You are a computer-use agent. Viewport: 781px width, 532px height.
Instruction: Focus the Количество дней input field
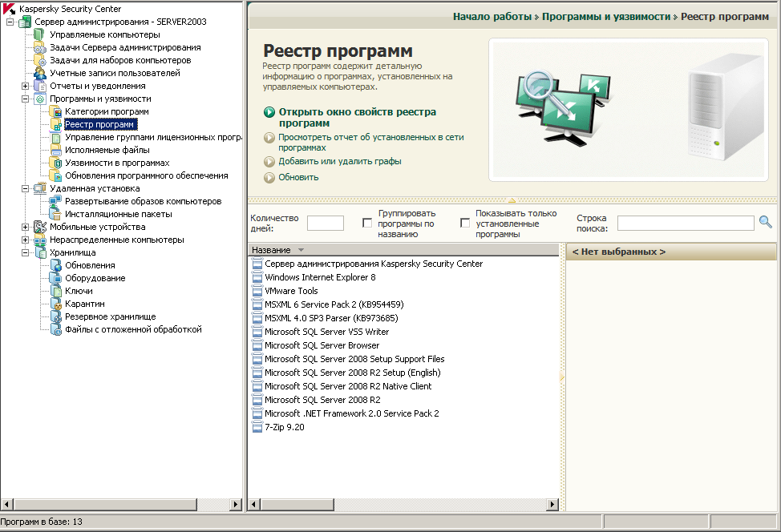coord(326,224)
